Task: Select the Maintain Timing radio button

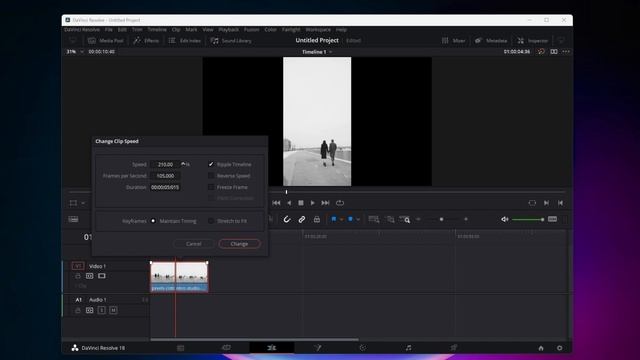Action: coord(153,221)
